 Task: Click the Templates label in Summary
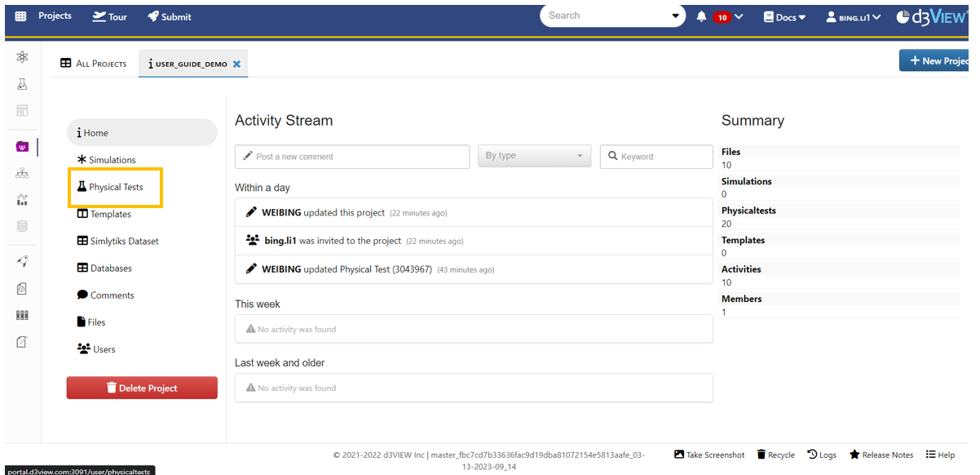743,240
